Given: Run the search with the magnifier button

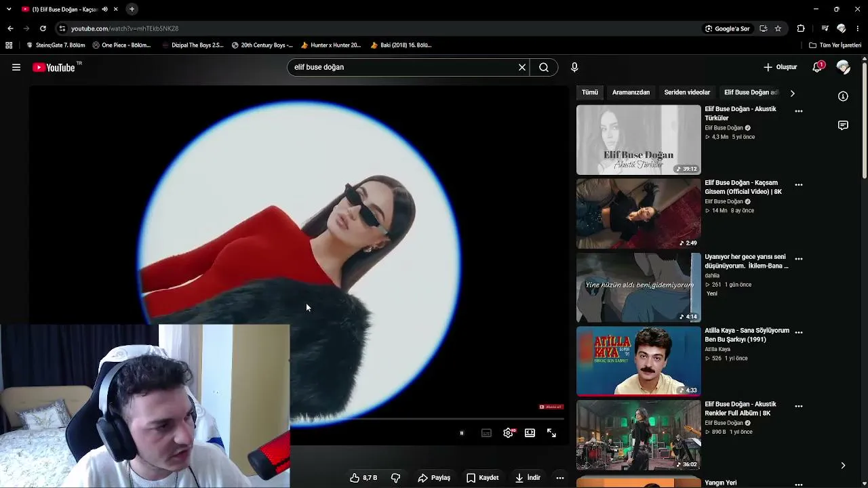Looking at the screenshot, I should (544, 67).
